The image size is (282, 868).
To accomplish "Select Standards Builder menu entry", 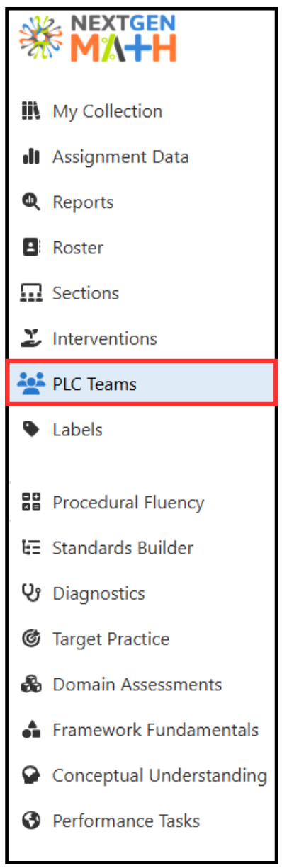I will tap(123, 548).
